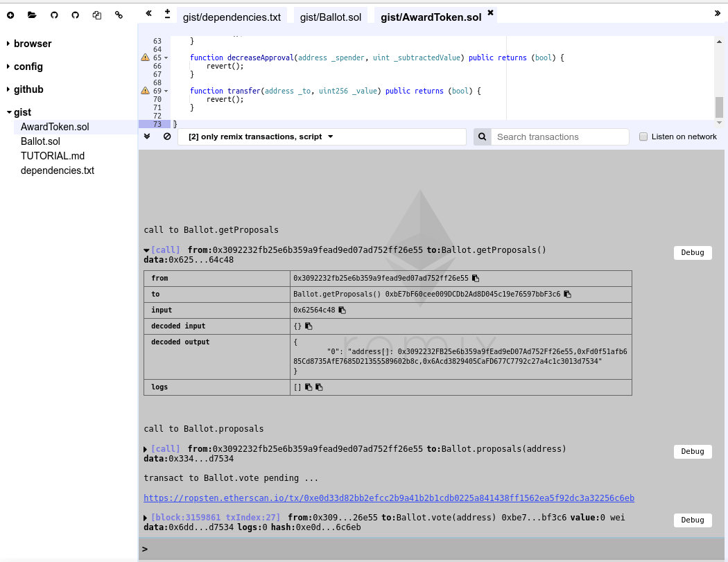Debug the Ballot.getProposals call
Viewport: 728px width, 562px height.
click(692, 252)
